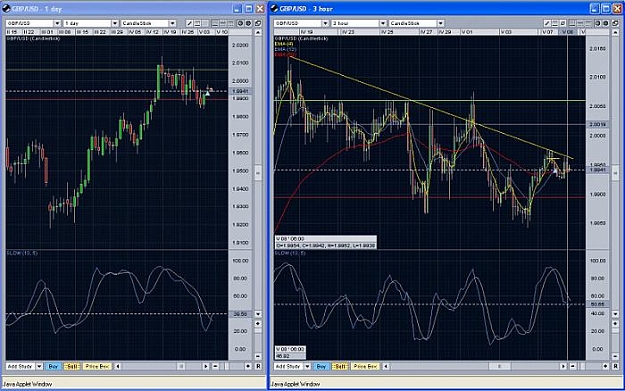Open CandleStick chart type dropdown in 1 day window
625x391 pixels.
(x=172, y=24)
